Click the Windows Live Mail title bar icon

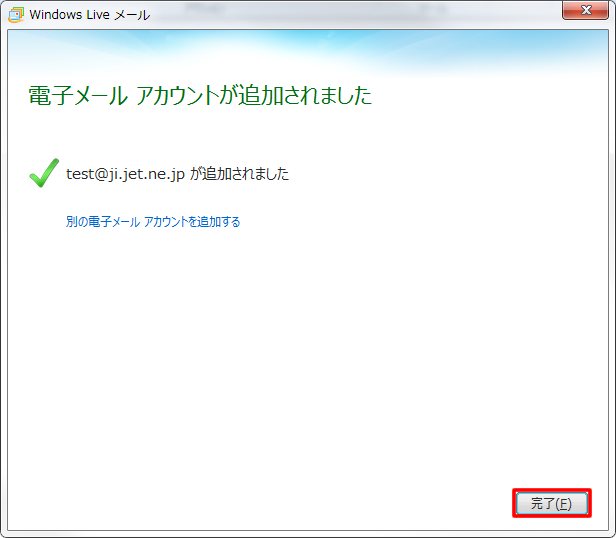[15, 14]
